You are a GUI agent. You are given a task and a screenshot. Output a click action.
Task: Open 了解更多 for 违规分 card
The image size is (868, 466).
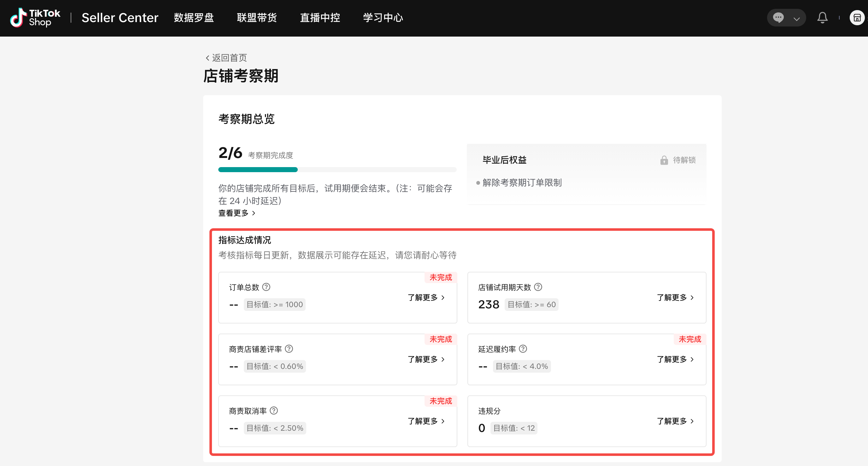pyautogui.click(x=675, y=421)
